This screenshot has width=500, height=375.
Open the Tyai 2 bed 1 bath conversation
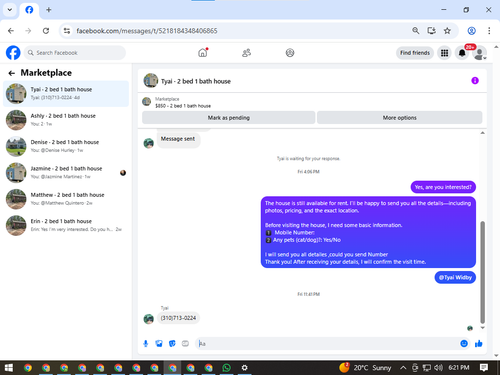[x=66, y=93]
